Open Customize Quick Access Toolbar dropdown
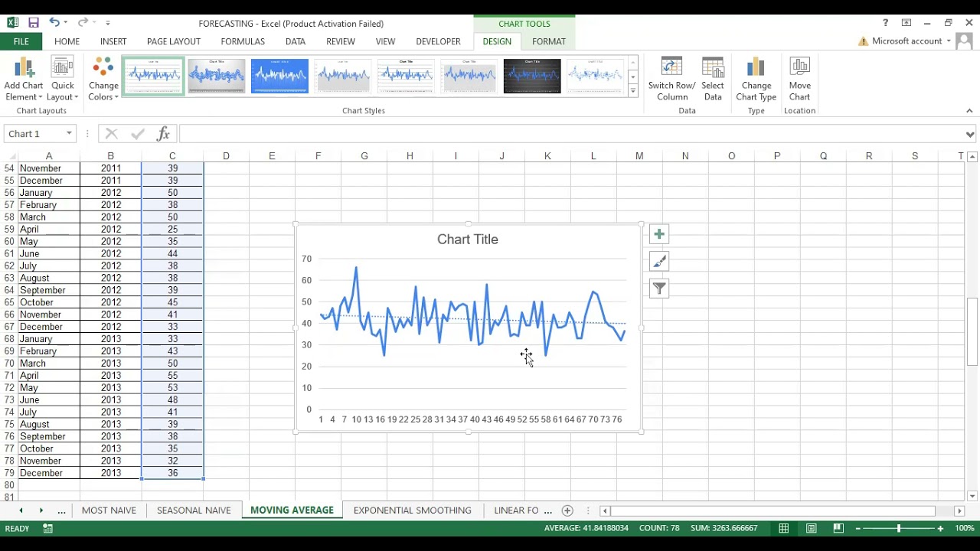The height and width of the screenshot is (551, 980). click(107, 23)
